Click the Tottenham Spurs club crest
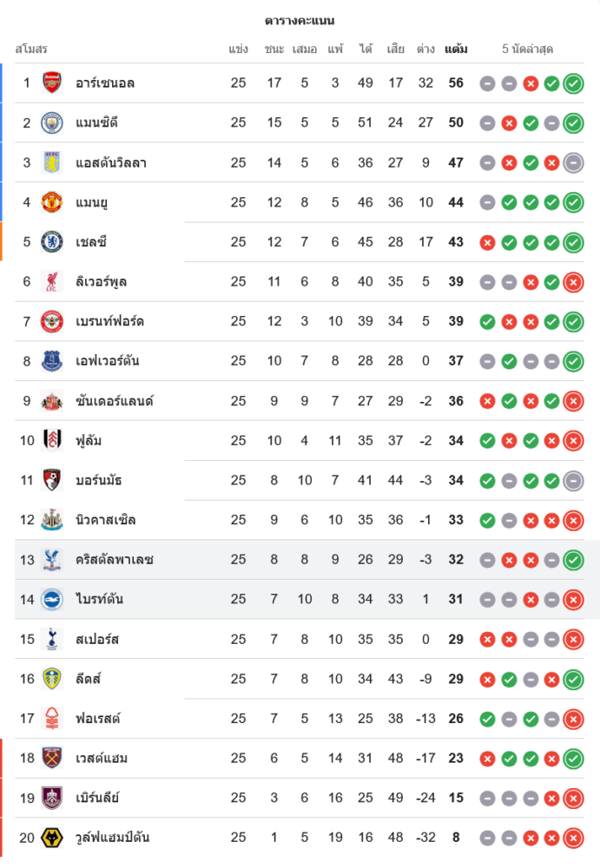600x868 pixels. pos(52,639)
